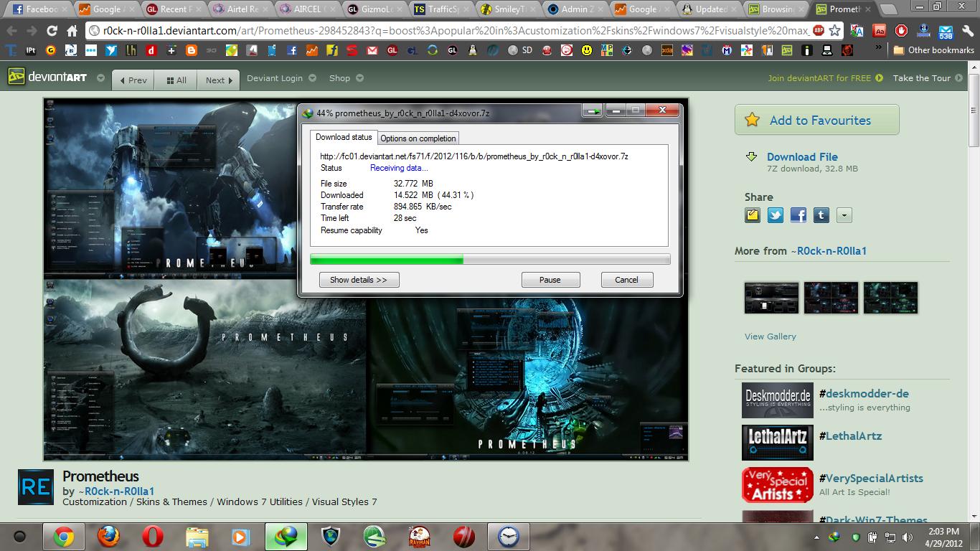The image size is (980, 551).
Task: Open the Lifehacker 'lh' bookmark
Action: tap(131, 50)
